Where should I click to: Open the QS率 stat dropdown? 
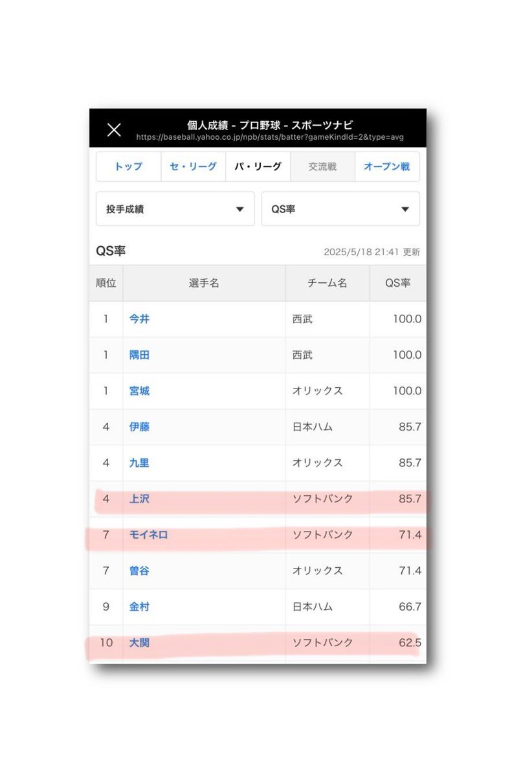tap(340, 209)
